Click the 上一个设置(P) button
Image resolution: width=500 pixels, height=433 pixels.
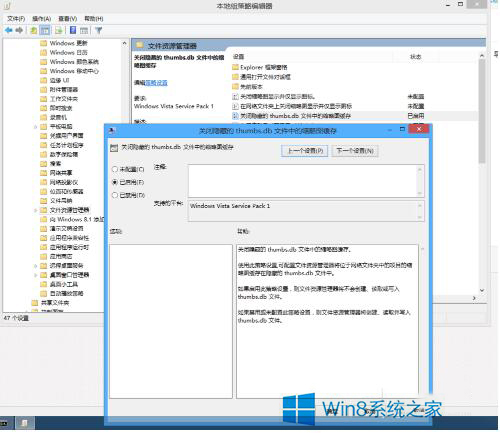point(305,151)
